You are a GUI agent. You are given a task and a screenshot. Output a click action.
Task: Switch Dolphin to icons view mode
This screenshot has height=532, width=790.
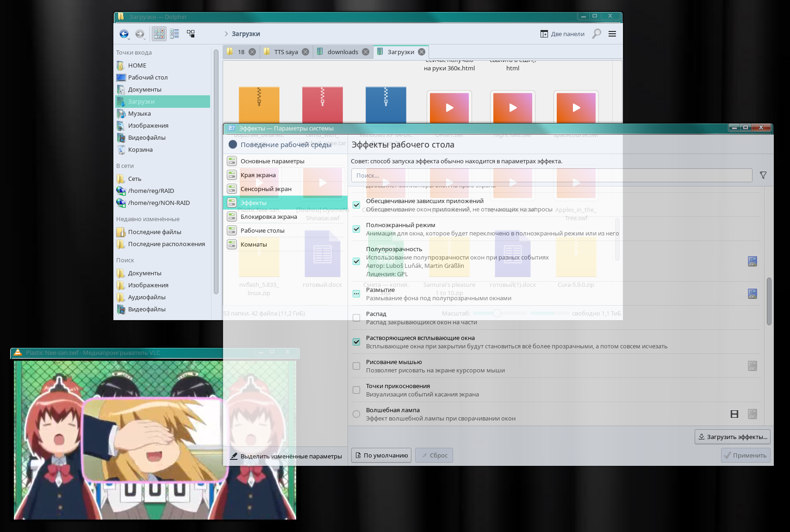click(x=159, y=34)
